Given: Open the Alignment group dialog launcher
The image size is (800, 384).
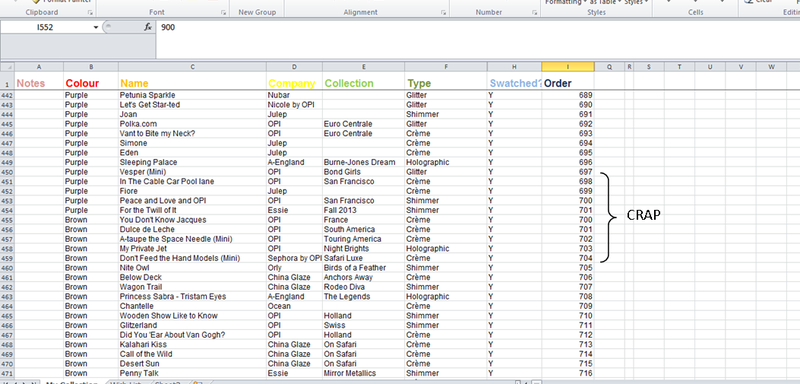Looking at the screenshot, I should pos(443,12).
